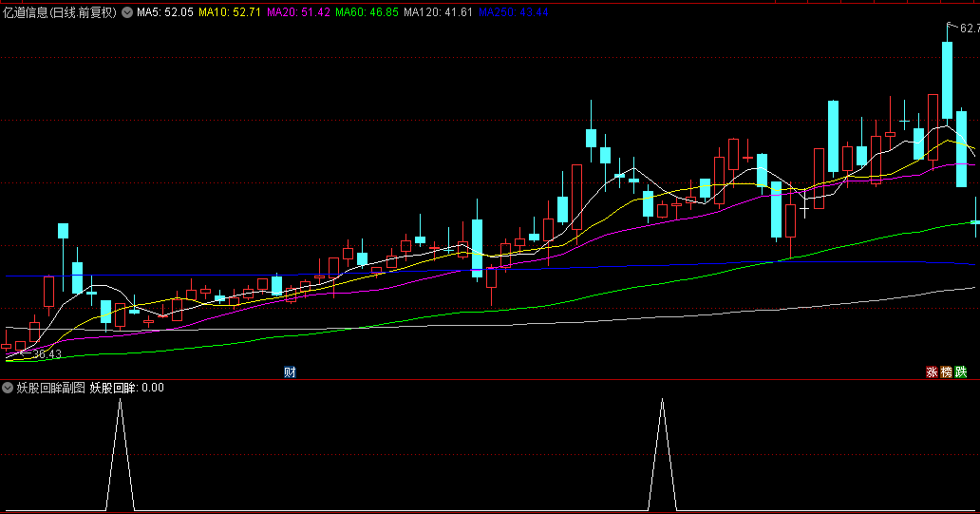Image resolution: width=980 pixels, height=514 pixels.
Task: Select the magenta MA20 label
Action: pos(299,13)
